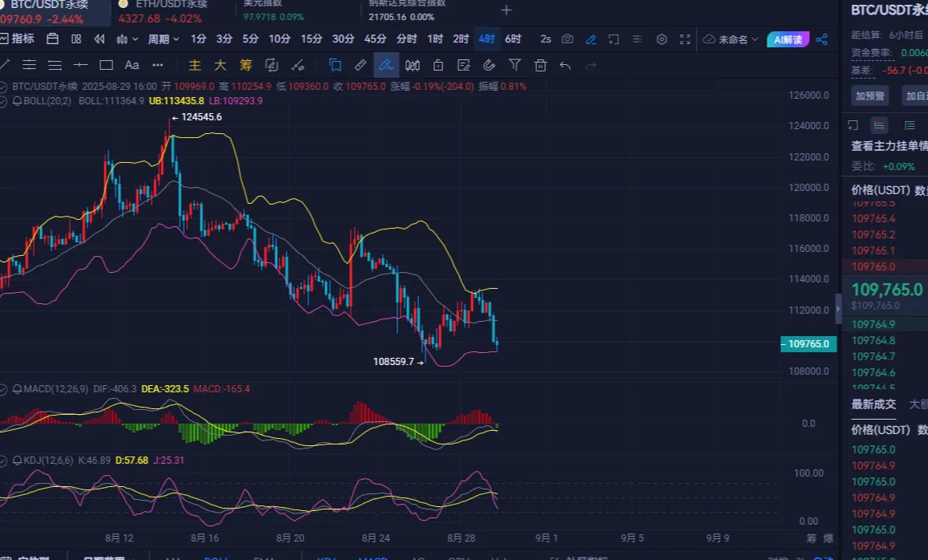This screenshot has width=928, height=560.
Task: Click the add-panel icon in the top toolbar
Action: (x=614, y=39)
